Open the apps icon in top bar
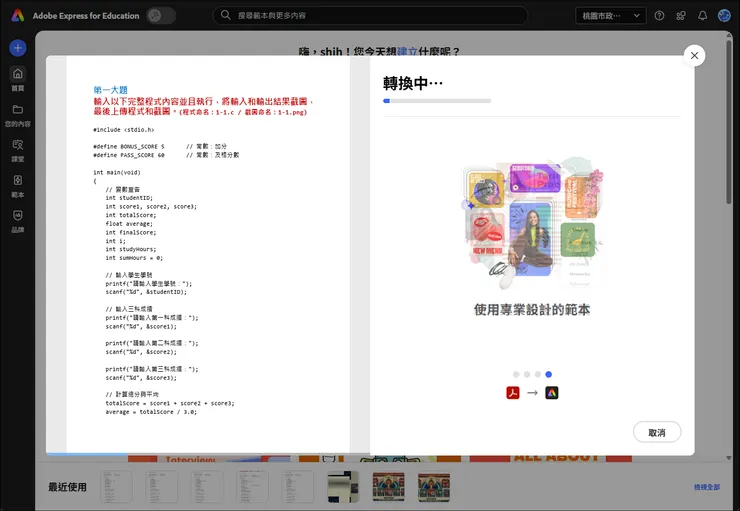The height and width of the screenshot is (511, 740). (x=681, y=16)
